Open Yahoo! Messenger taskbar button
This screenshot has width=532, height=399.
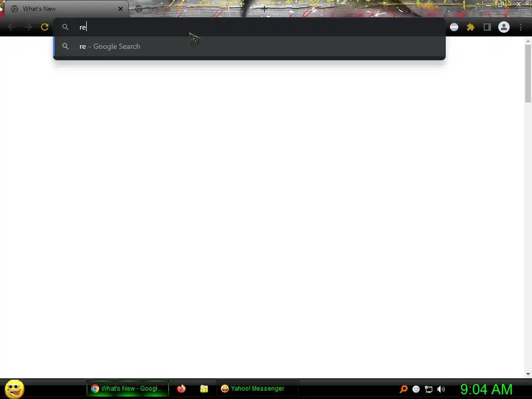(258, 389)
